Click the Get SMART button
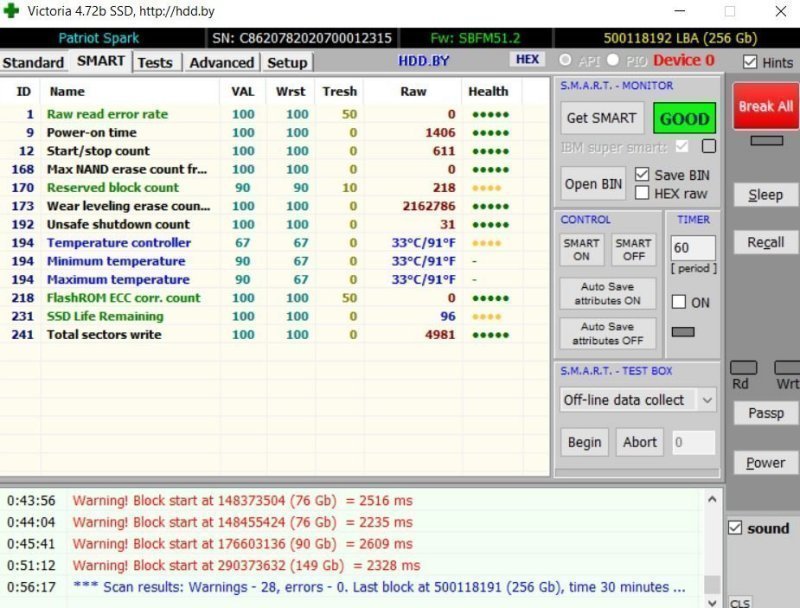800x608 pixels. pyautogui.click(x=601, y=118)
